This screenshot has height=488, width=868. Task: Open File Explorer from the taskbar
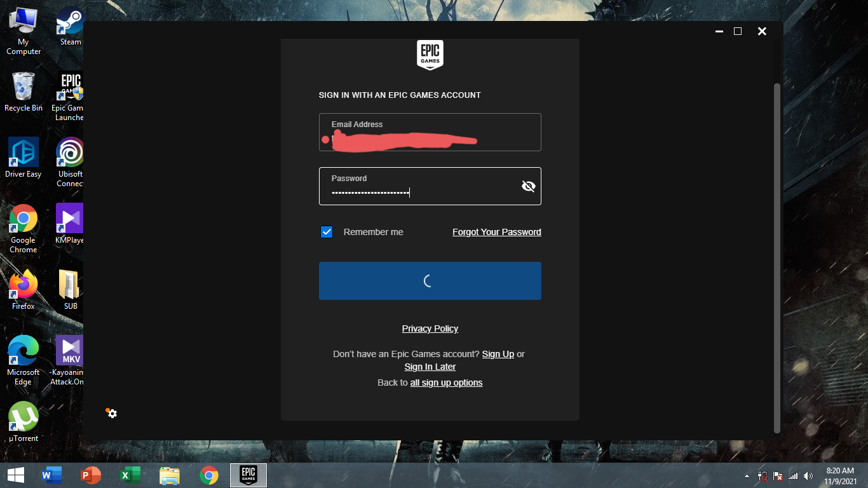click(x=170, y=475)
